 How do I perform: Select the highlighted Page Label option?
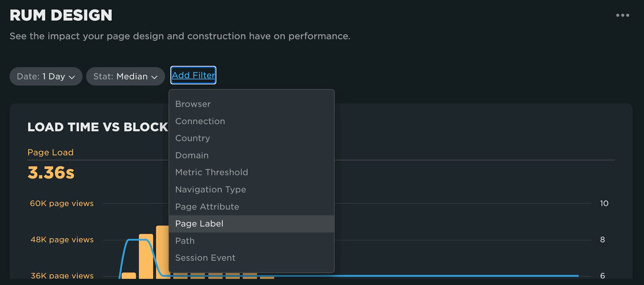tap(199, 223)
